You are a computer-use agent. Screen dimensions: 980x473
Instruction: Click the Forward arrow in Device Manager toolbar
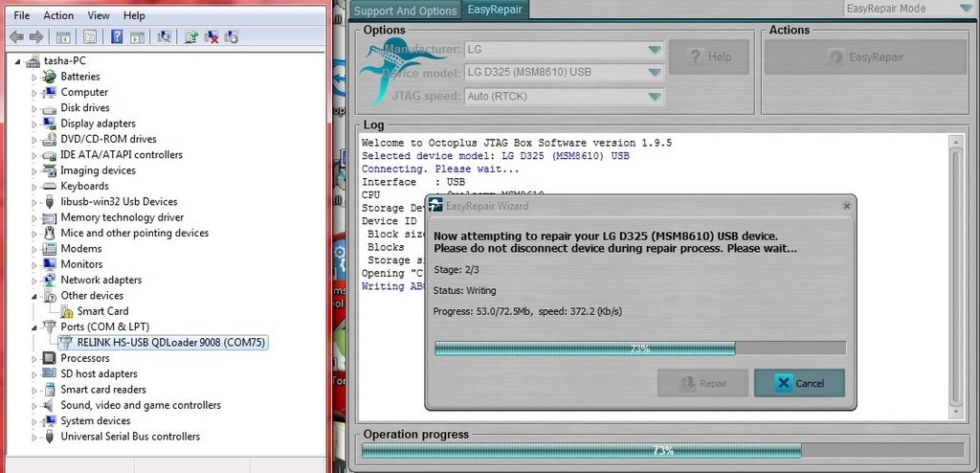(x=36, y=37)
